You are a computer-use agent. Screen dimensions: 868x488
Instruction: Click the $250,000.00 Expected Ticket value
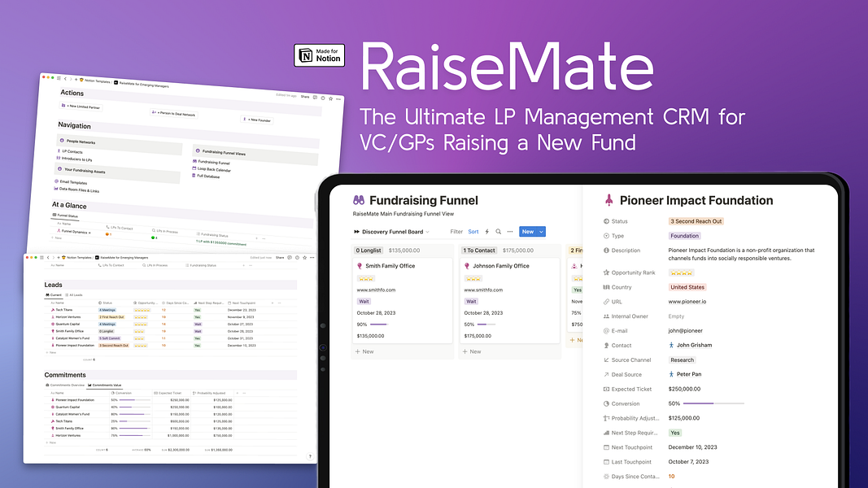(x=684, y=390)
